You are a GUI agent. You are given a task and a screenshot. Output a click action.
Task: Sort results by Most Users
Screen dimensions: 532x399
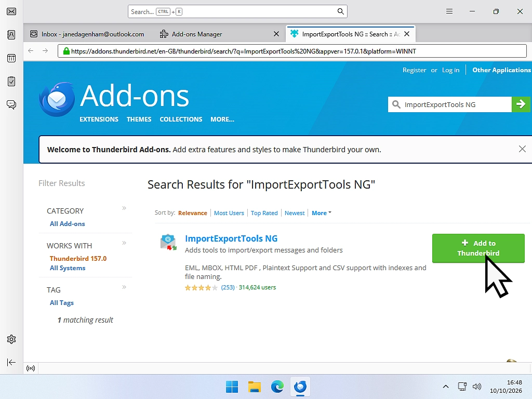pos(229,213)
